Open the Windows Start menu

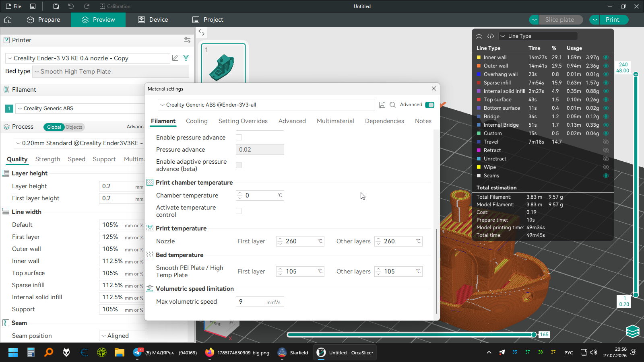coord(13,353)
